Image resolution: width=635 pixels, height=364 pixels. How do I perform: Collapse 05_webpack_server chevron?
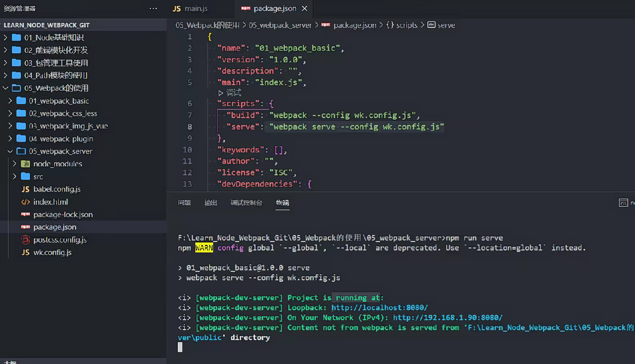tap(10, 151)
